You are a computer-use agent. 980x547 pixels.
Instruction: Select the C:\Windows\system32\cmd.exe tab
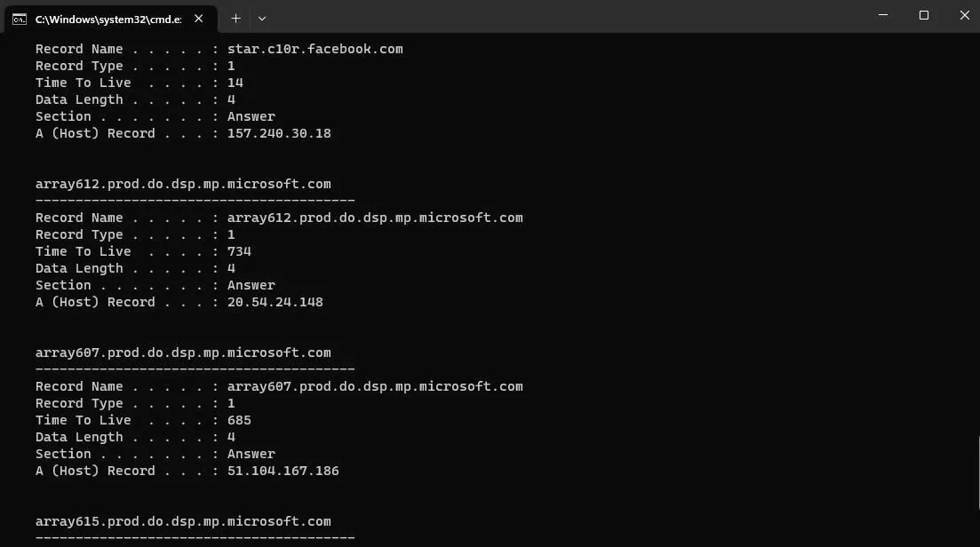click(111, 19)
